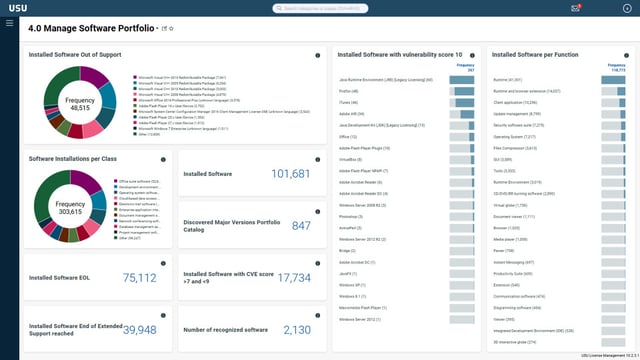Click the Photoshop row label
Viewport: 640px width, 360px height.
pyautogui.click(x=351, y=217)
